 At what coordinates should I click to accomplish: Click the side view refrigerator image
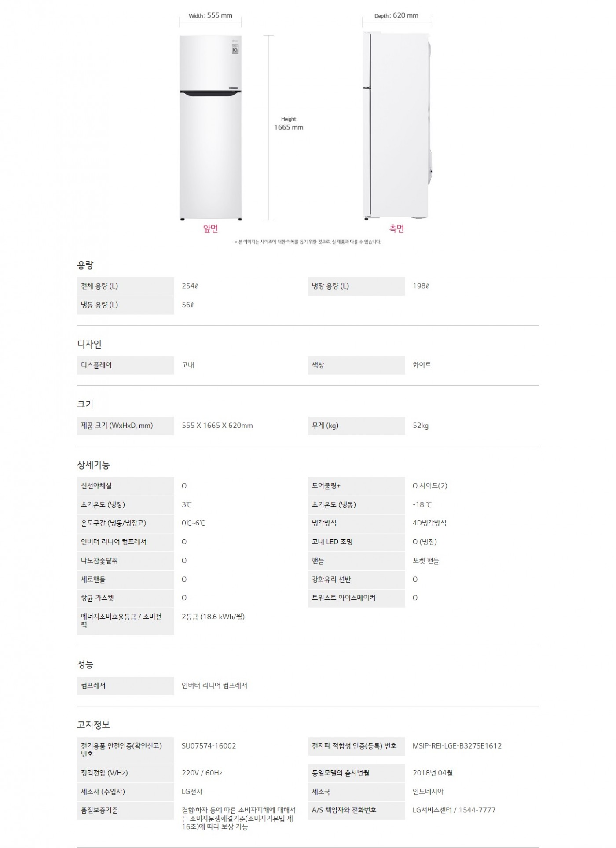tap(396, 128)
